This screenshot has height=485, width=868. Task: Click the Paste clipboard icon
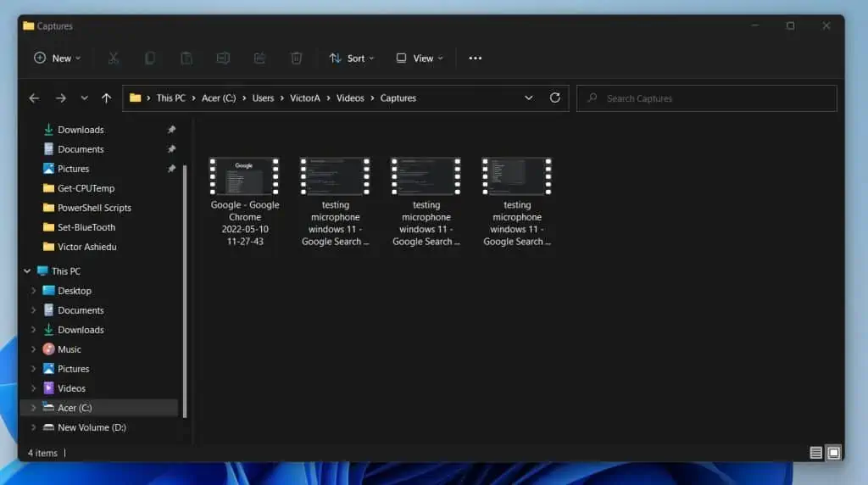186,59
